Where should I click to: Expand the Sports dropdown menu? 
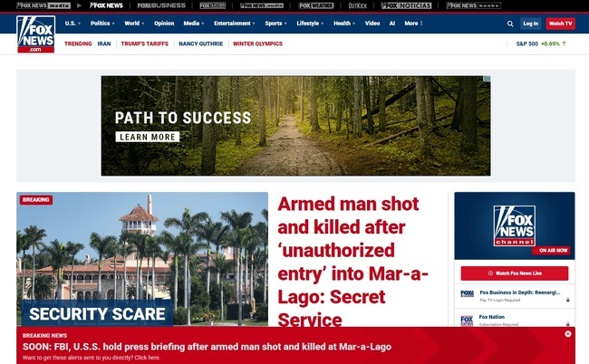(275, 24)
